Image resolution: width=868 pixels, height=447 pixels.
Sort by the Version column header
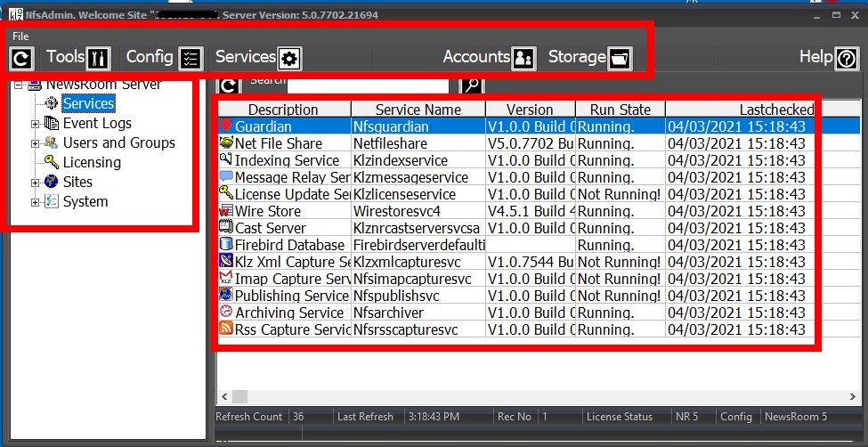click(531, 110)
